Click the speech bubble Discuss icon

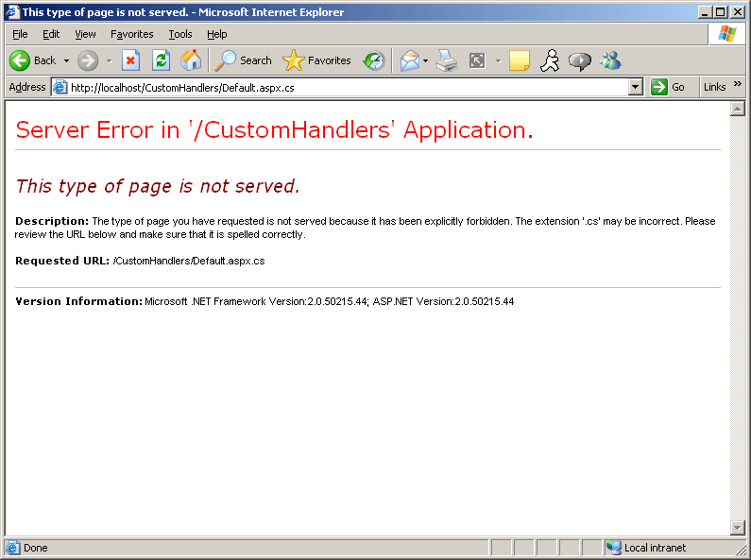580,60
